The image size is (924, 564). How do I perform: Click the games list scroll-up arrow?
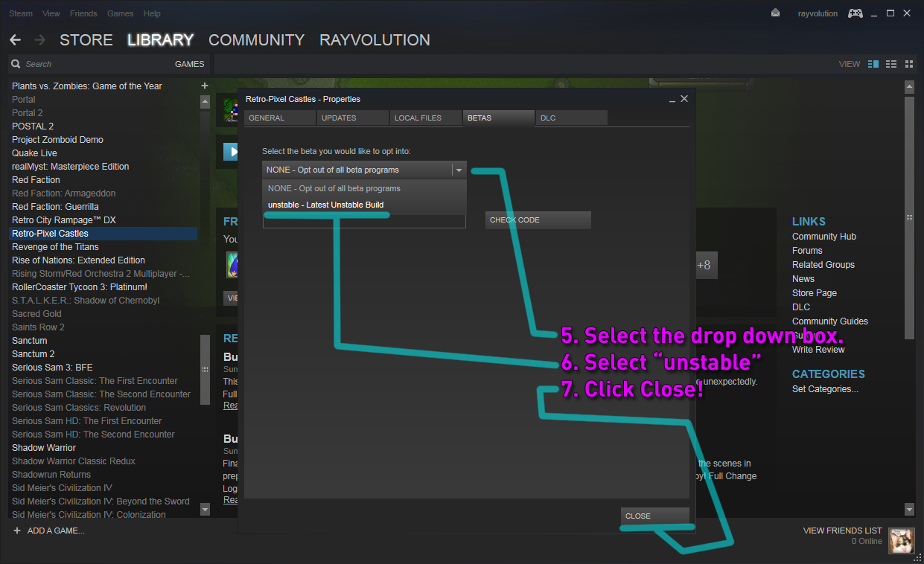[205, 101]
